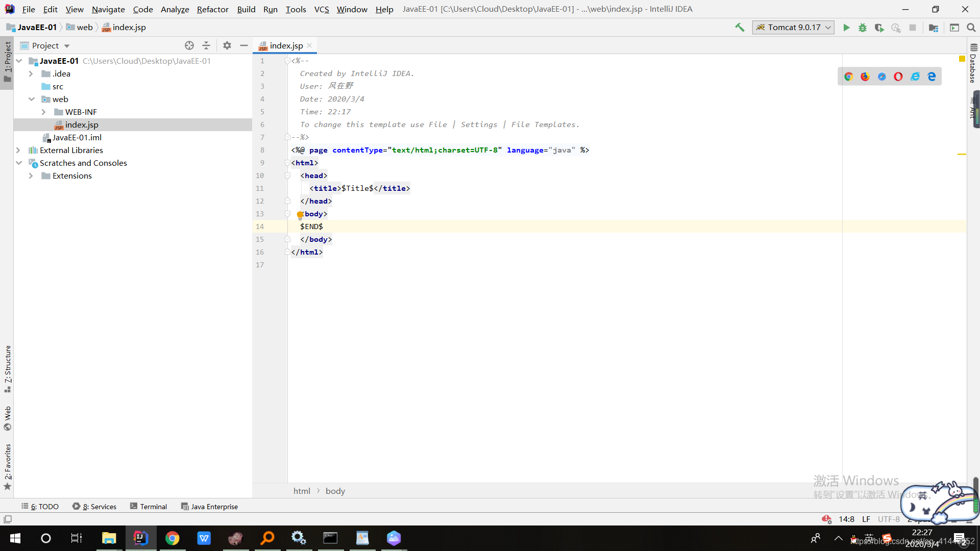Open Tomcat 9.0.17 run configuration dropdown
The width and height of the screenshot is (980, 551).
click(x=793, y=28)
